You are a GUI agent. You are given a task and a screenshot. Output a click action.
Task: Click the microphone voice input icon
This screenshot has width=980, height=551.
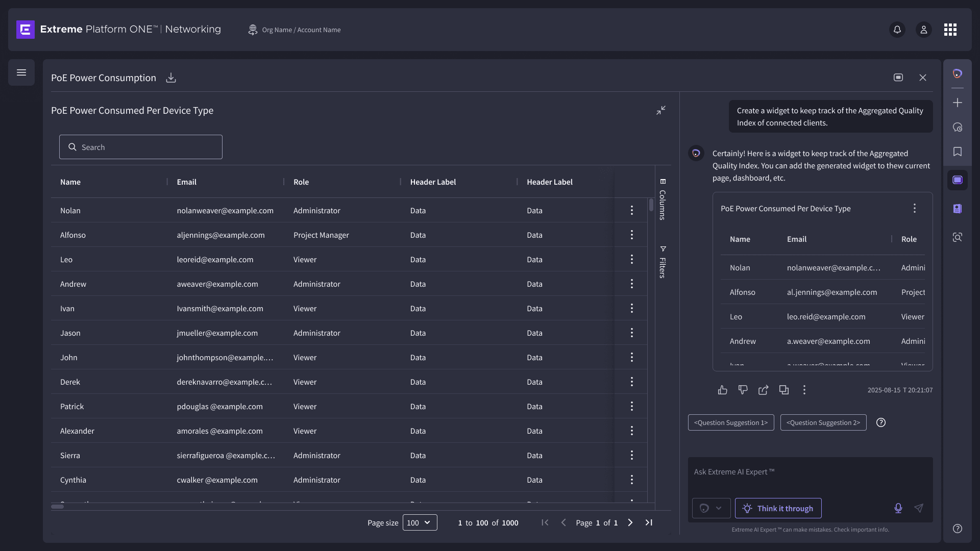898,508
